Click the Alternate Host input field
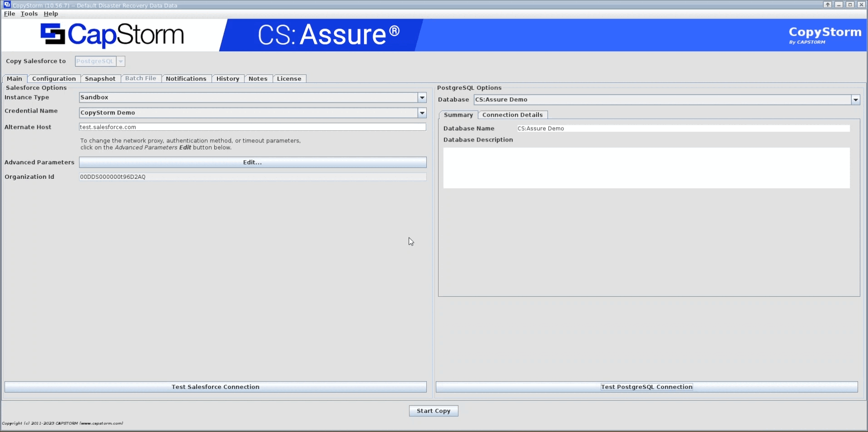The image size is (868, 432). coord(252,127)
